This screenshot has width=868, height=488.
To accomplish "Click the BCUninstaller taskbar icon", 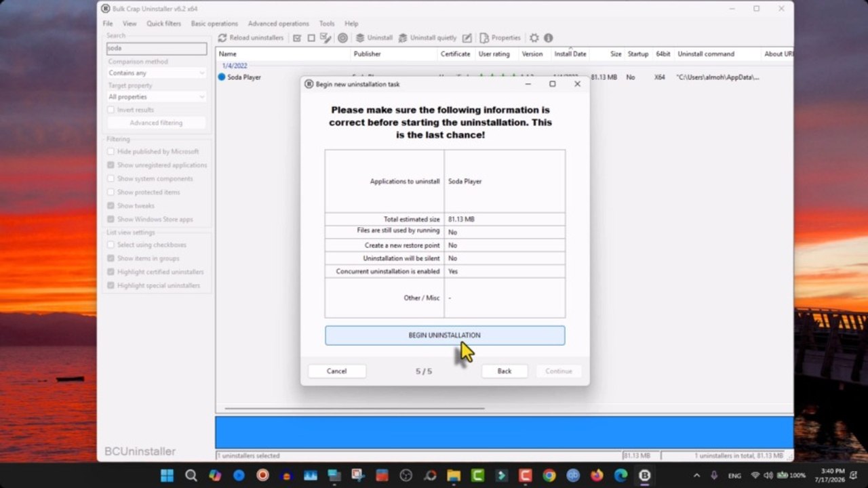I will (644, 476).
